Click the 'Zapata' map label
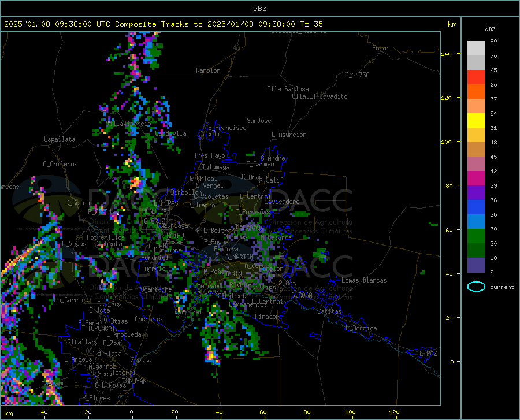520x420 pixels. pos(142,360)
